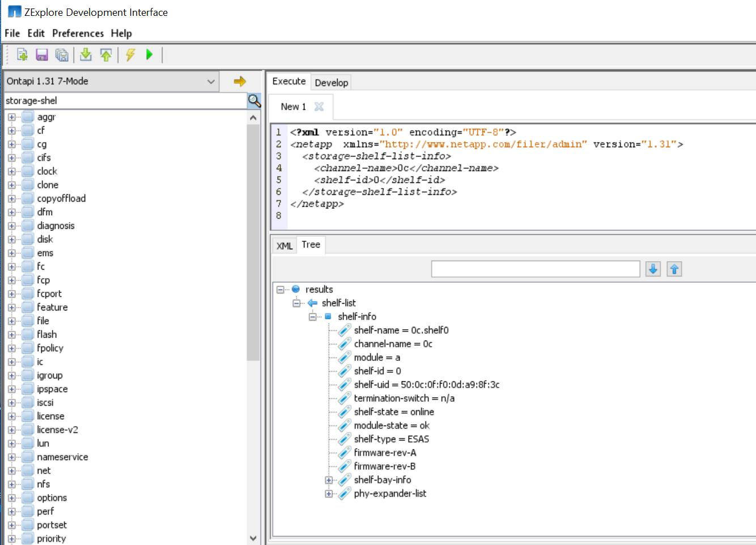This screenshot has width=756, height=545.
Task: Switch to the Develop tab
Action: (x=331, y=83)
